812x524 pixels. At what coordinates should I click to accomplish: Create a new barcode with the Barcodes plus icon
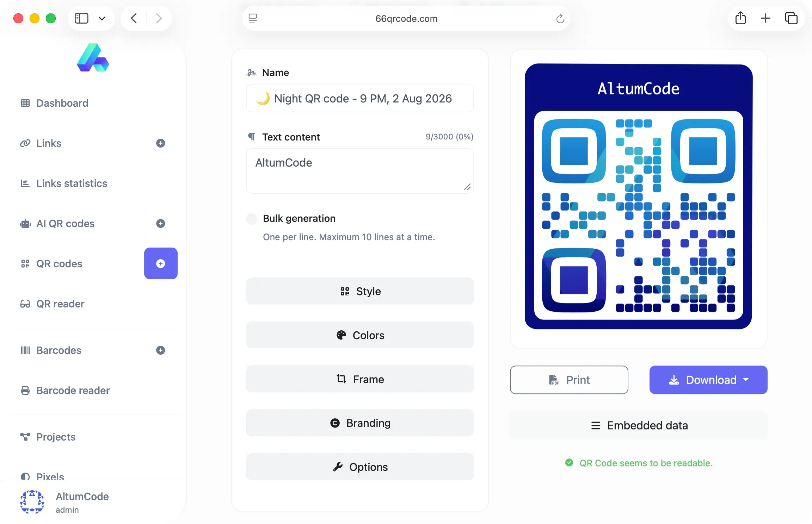(161, 350)
